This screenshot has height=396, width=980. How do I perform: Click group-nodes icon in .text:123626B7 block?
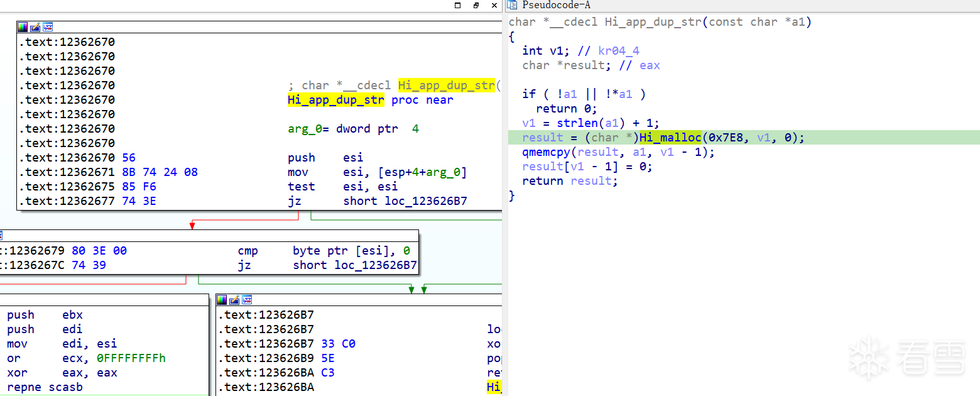(x=247, y=300)
